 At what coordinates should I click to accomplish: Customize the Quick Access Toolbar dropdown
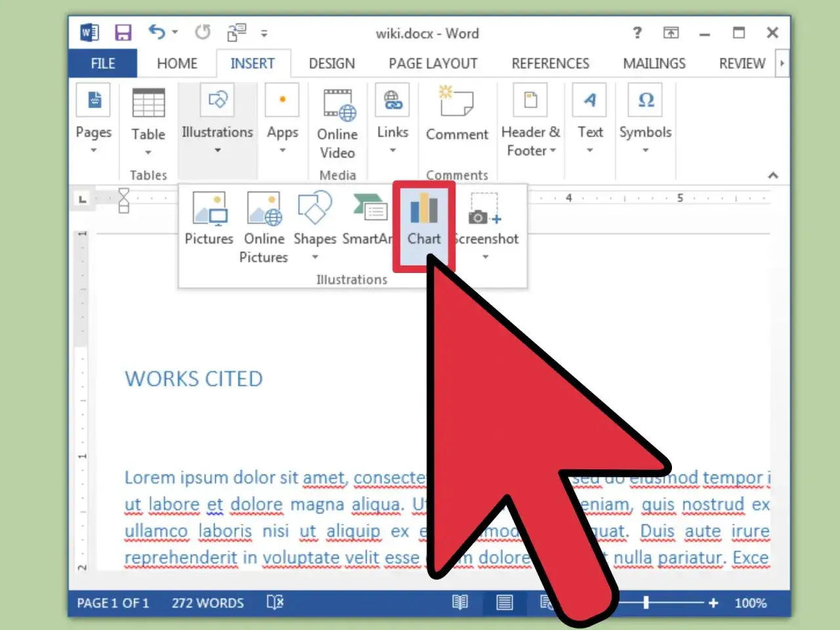pyautogui.click(x=264, y=33)
